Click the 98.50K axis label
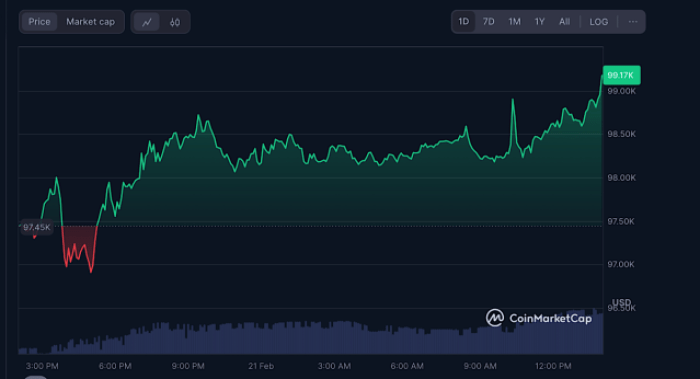This screenshot has width=700, height=379. tap(621, 134)
